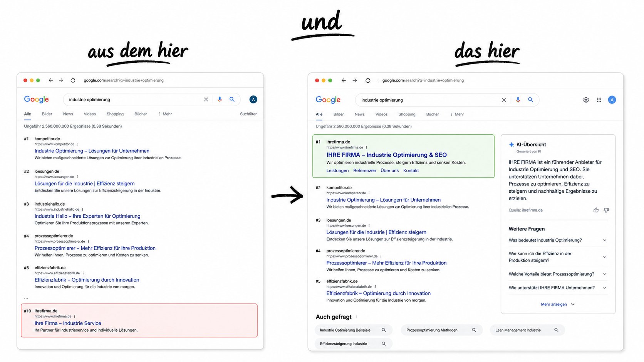The width and height of the screenshot is (644, 362).
Task: Click address bar URL in left window
Action: click(124, 80)
